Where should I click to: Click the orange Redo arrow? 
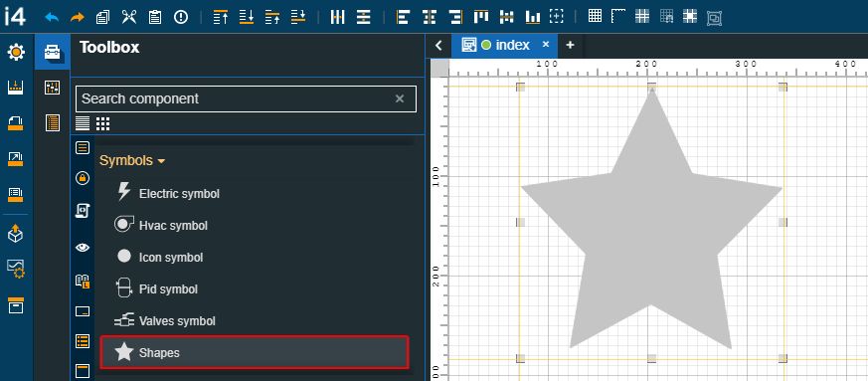(78, 17)
